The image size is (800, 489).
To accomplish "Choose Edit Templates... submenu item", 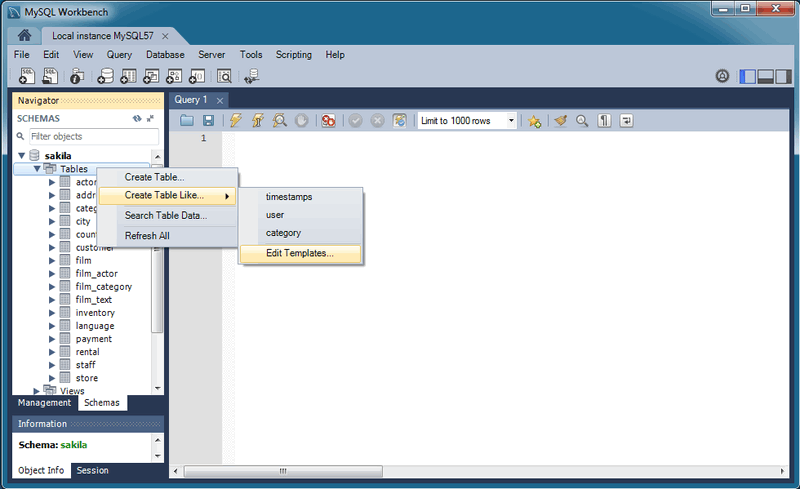I will [301, 254].
